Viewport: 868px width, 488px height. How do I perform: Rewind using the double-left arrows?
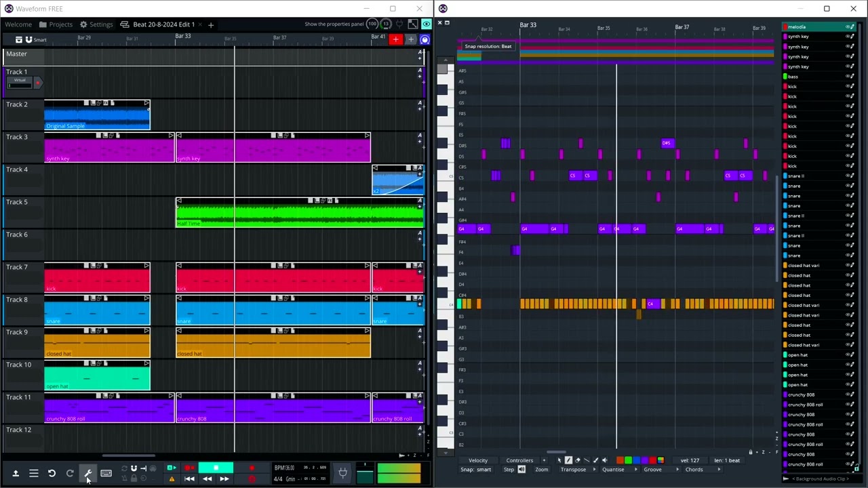207,479
